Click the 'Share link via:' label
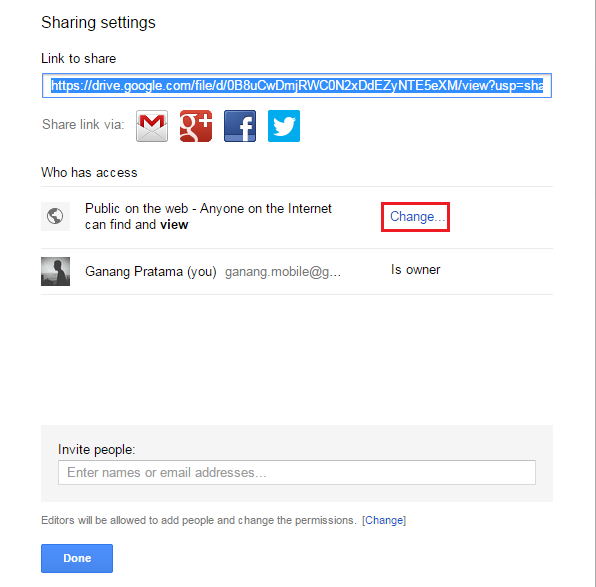The width and height of the screenshot is (596, 587). (x=83, y=124)
